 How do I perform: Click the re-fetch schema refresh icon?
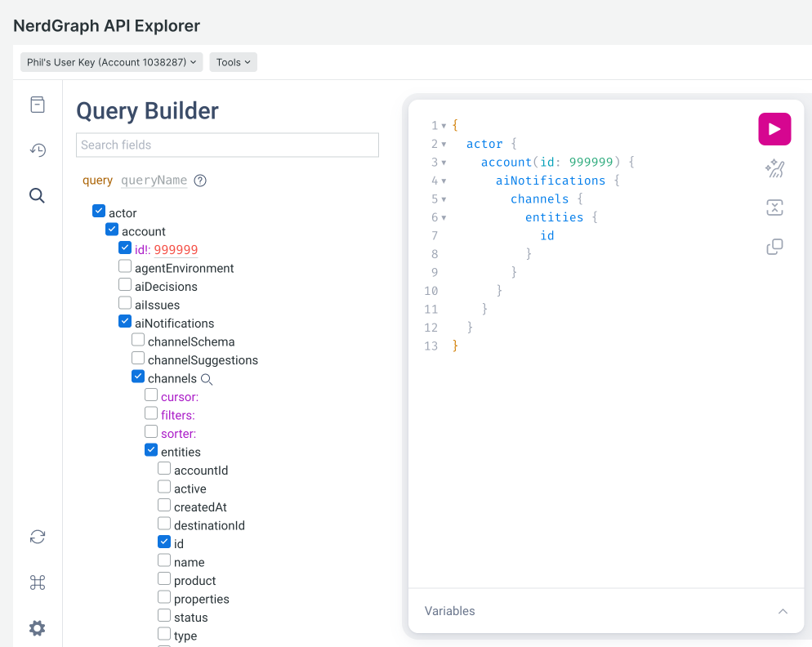[38, 537]
